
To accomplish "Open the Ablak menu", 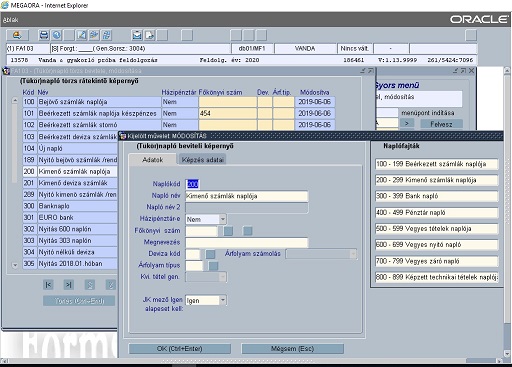I will click(x=10, y=20).
